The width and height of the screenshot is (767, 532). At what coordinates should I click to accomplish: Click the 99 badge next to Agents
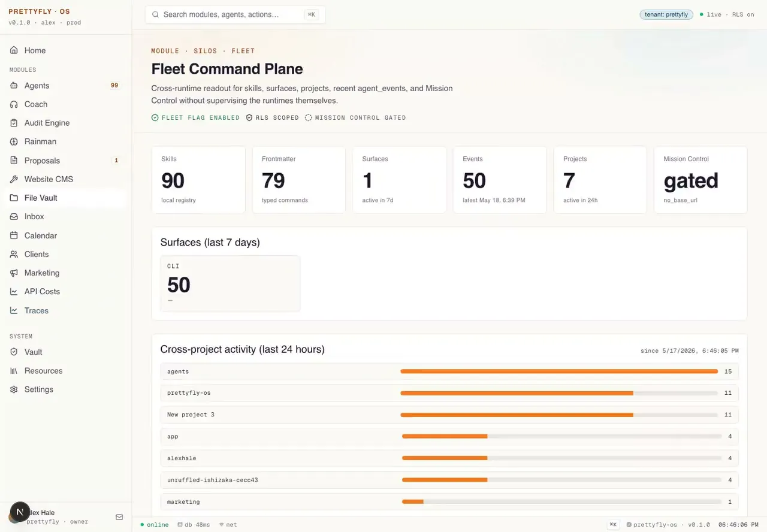coord(114,86)
